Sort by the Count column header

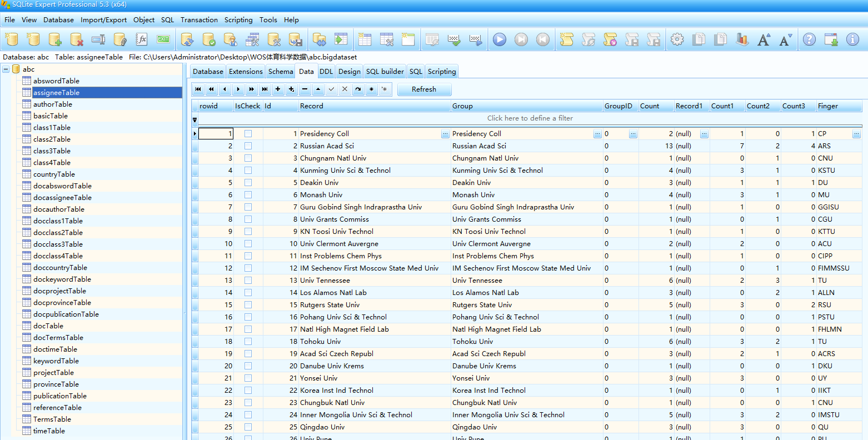coord(656,106)
